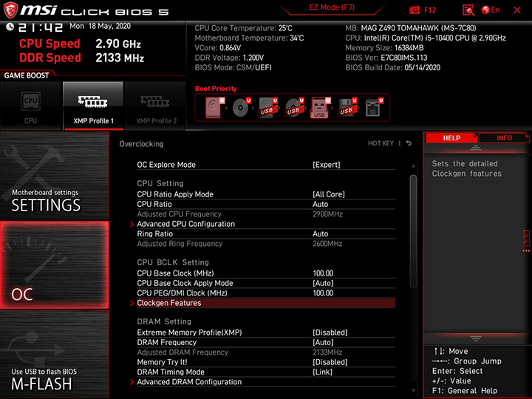Expand the Clockgen Features submenu

click(x=266, y=303)
